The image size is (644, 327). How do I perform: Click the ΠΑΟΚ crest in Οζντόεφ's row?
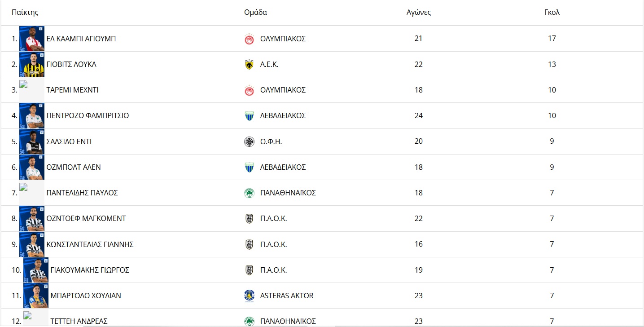[x=249, y=219]
